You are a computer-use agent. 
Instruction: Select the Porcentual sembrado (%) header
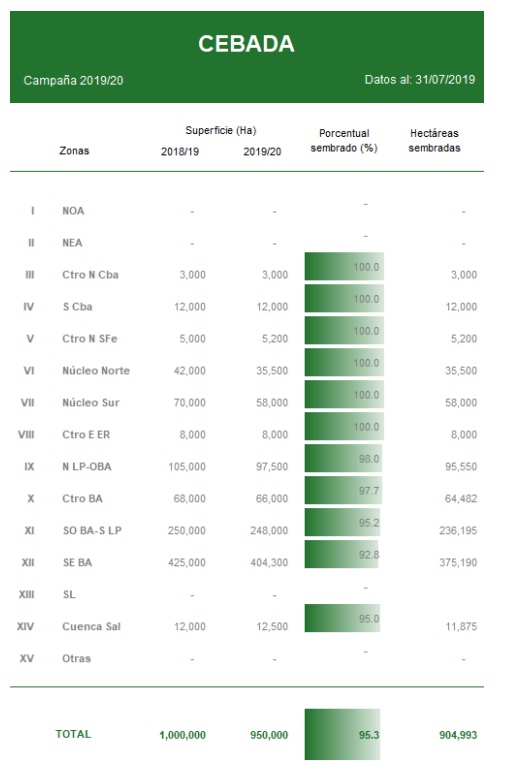point(344,140)
